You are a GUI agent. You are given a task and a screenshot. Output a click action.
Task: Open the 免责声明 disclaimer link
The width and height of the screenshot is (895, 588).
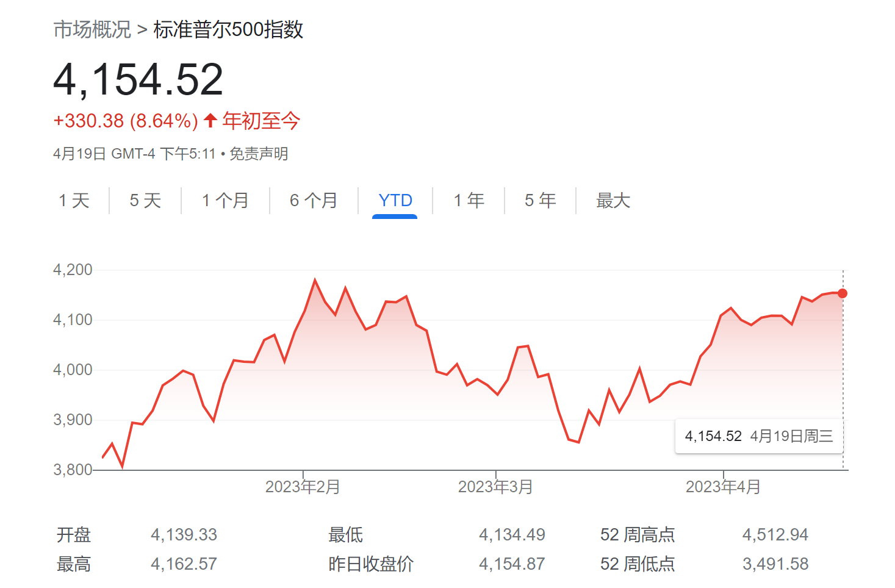tap(259, 154)
